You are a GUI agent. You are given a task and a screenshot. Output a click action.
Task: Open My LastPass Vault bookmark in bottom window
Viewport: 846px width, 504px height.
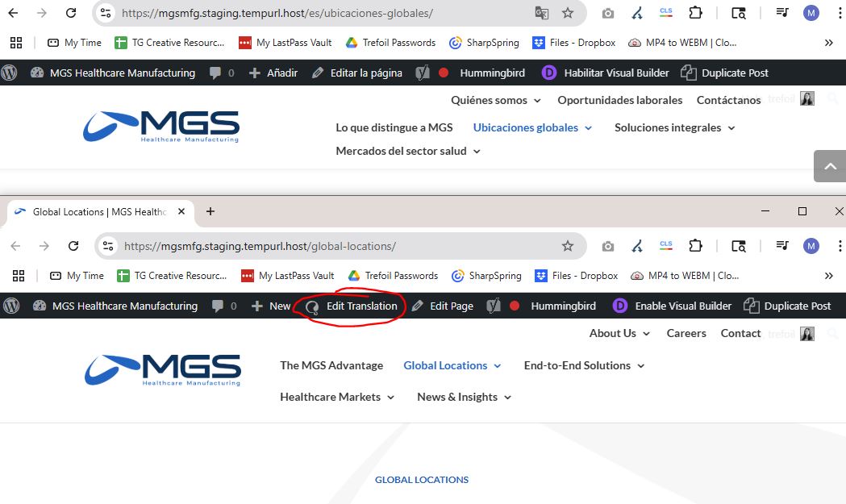[287, 276]
